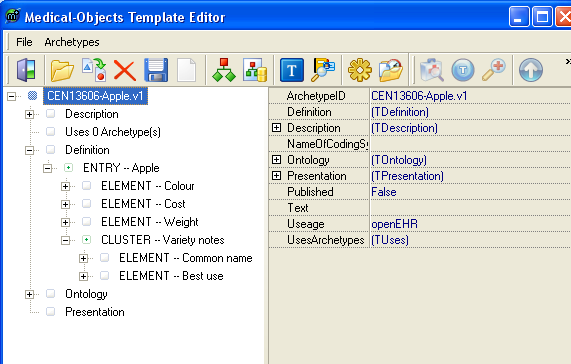Image resolution: width=571 pixels, height=364 pixels.
Task: Expand the ELEMENT -- Colour node
Action: [66, 186]
